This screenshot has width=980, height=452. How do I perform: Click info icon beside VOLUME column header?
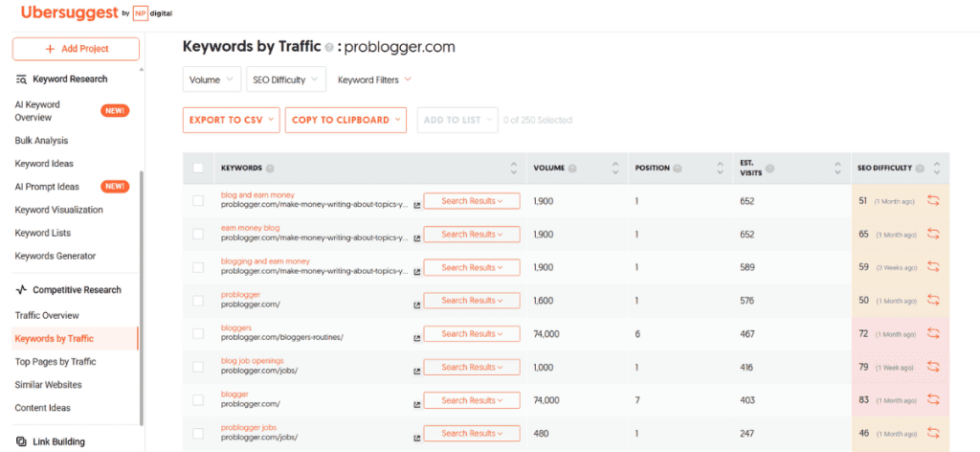[572, 169]
